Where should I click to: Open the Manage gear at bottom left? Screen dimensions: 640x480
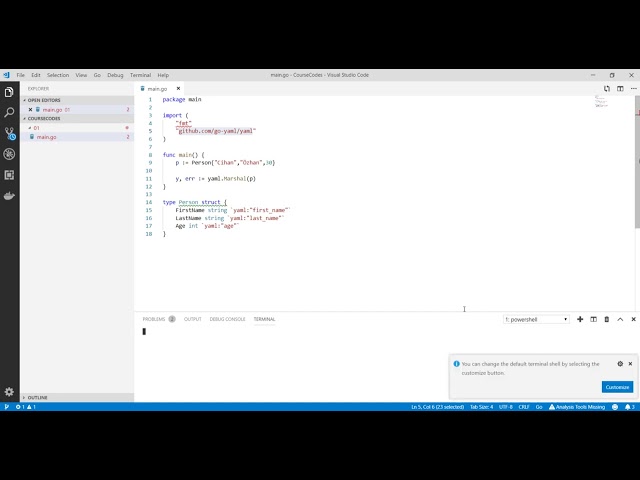point(9,392)
